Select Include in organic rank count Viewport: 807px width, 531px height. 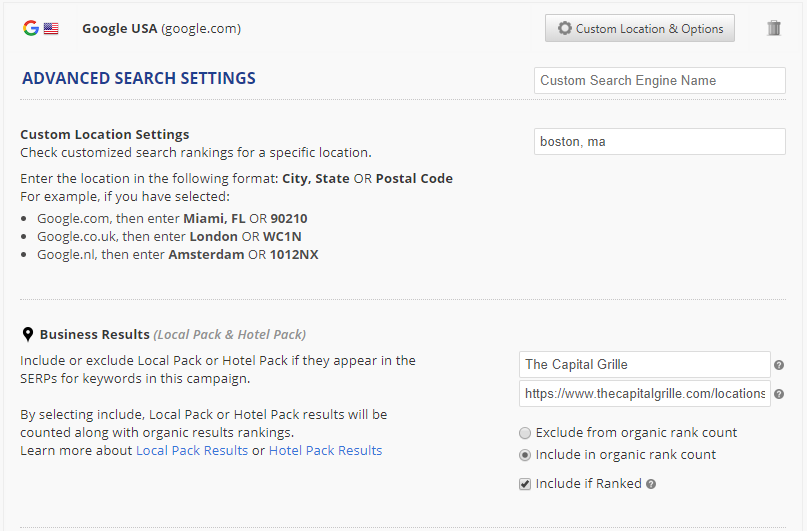tap(525, 455)
